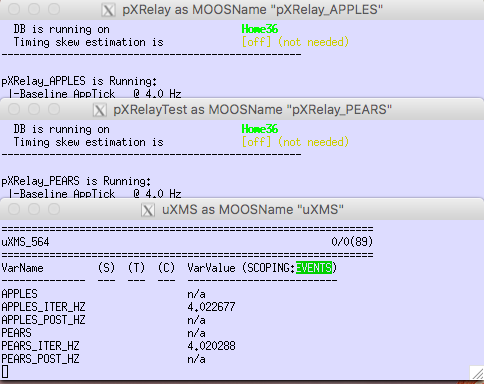484x384 pixels.
Task: Click the PEARS_ITER_HZ variable name
Action: [x=40, y=346]
